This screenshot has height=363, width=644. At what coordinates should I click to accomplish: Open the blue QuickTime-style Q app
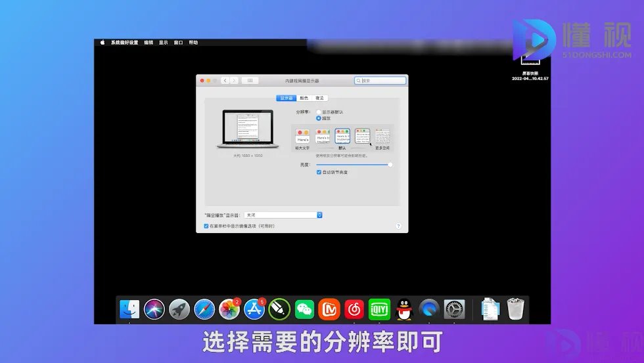pos(429,309)
